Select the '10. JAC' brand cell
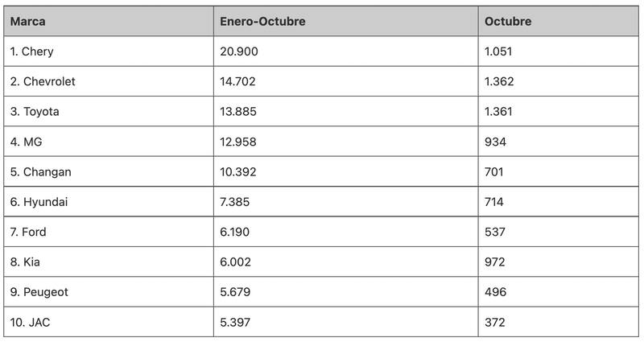644x342 pixels. [x=31, y=322]
